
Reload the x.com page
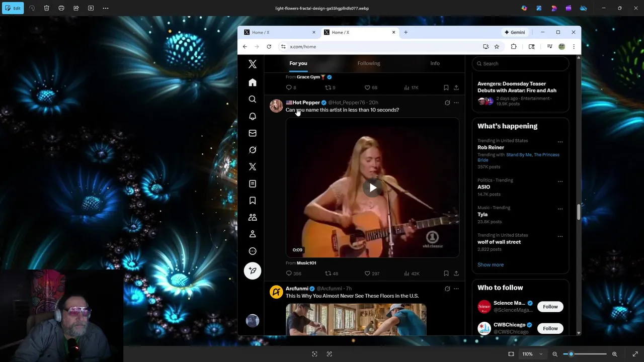(269, 47)
